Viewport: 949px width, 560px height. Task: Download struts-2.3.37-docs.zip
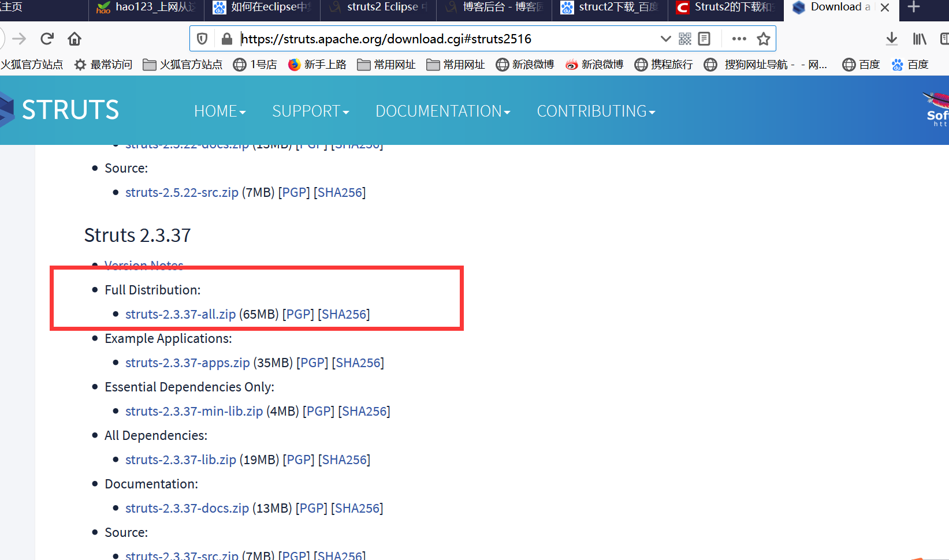pyautogui.click(x=187, y=508)
